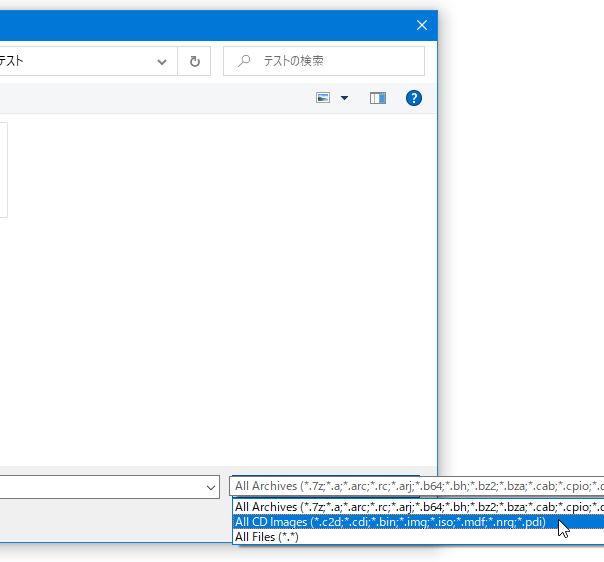The image size is (604, 562).
Task: Click the file name input field
Action: point(110,487)
